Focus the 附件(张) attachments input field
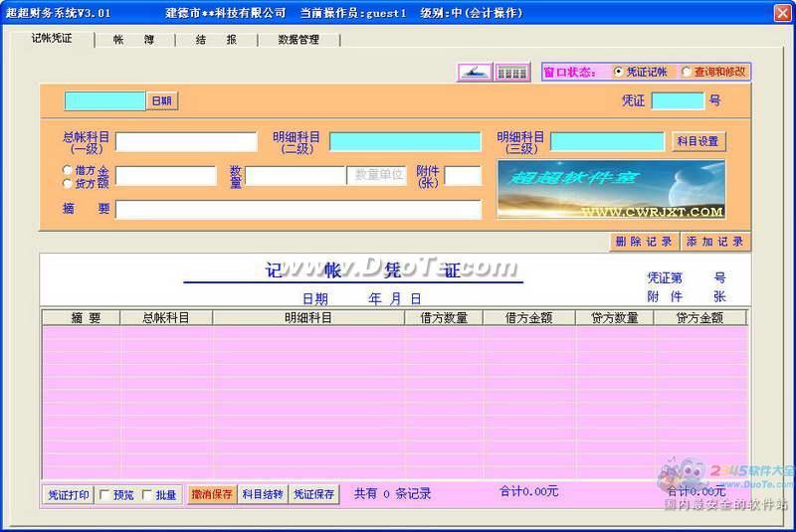Screen dimensions: 796x532 pyautogui.click(x=463, y=176)
